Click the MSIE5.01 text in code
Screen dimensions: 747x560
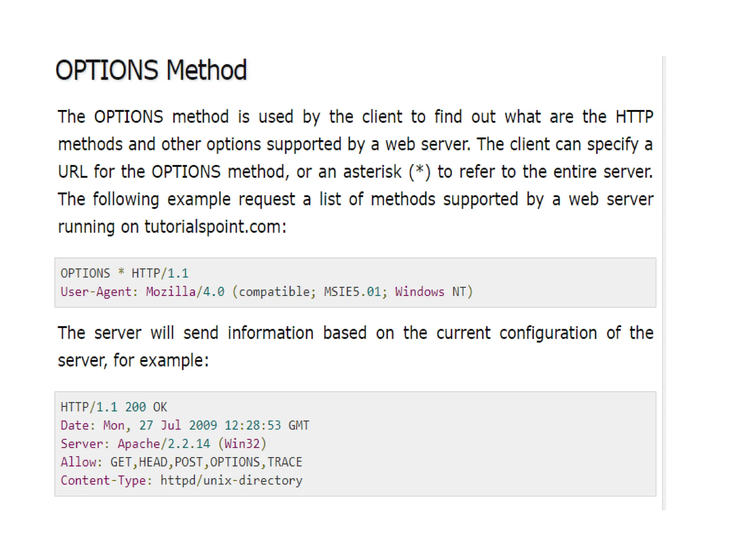(352, 292)
